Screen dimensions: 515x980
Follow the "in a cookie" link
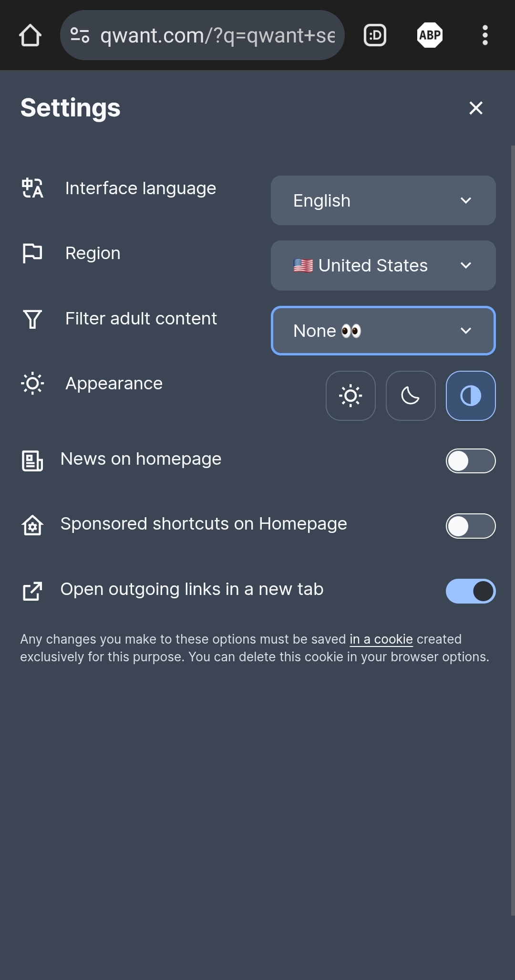point(381,639)
